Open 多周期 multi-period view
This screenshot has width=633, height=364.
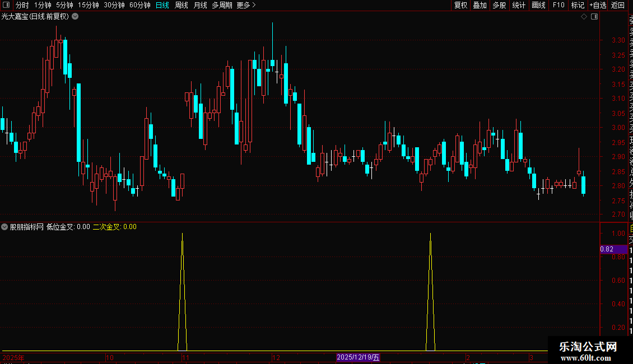(222, 5)
